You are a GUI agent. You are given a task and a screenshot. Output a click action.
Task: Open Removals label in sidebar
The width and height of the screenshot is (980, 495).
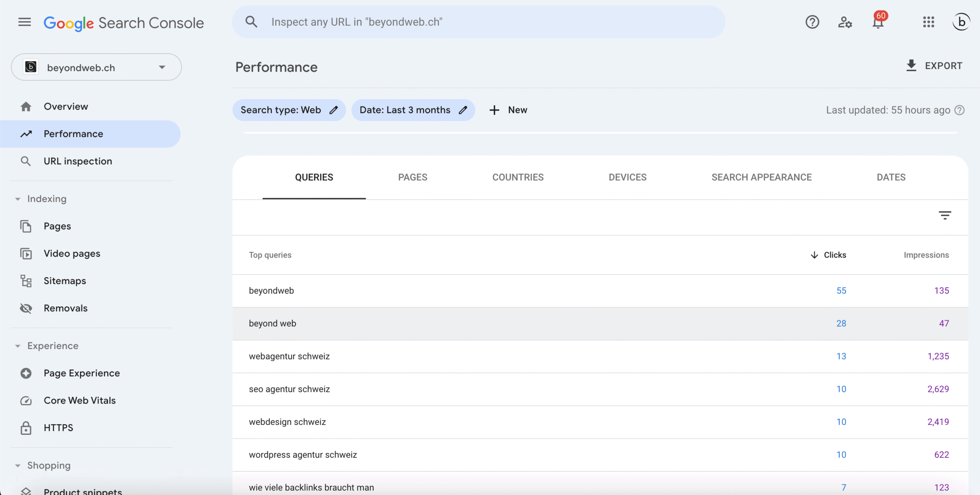pyautogui.click(x=65, y=308)
